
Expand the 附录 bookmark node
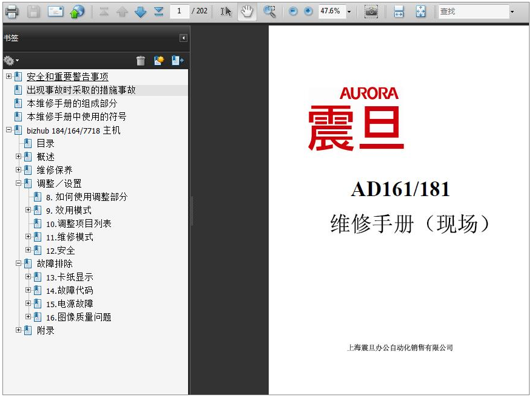point(19,330)
